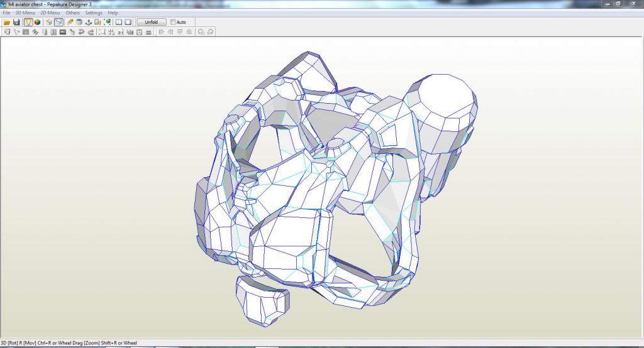This screenshot has height=348, width=644.
Task: Open the Help menu
Action: coord(113,13)
